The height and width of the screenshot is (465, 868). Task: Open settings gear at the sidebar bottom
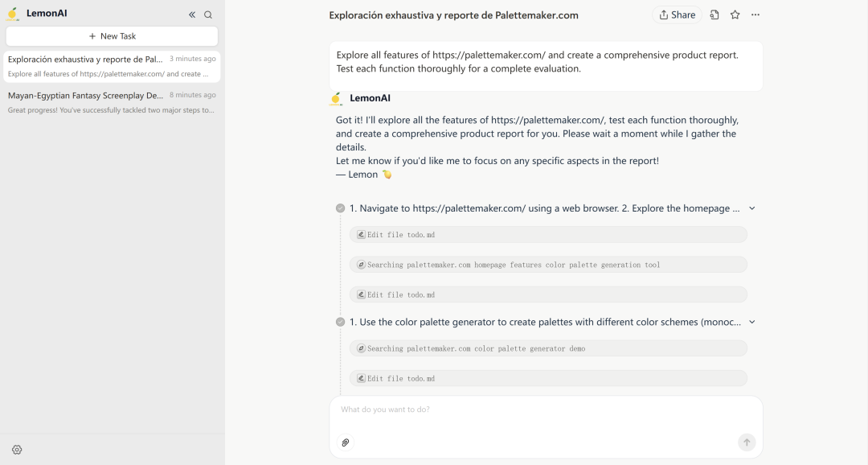point(17,450)
